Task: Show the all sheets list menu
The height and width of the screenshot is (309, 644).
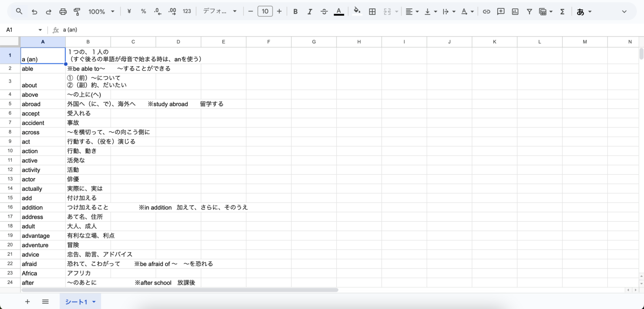Action: pos(45,301)
